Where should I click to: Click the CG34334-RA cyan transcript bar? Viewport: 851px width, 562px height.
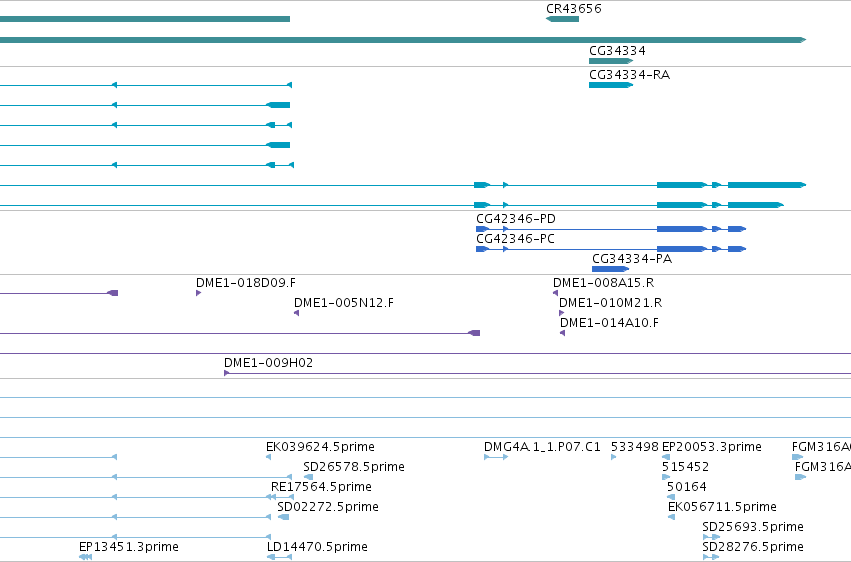point(611,85)
